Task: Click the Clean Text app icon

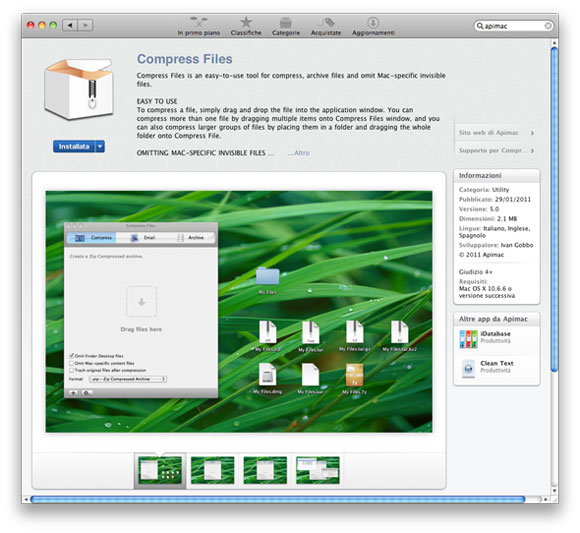Action: [468, 369]
